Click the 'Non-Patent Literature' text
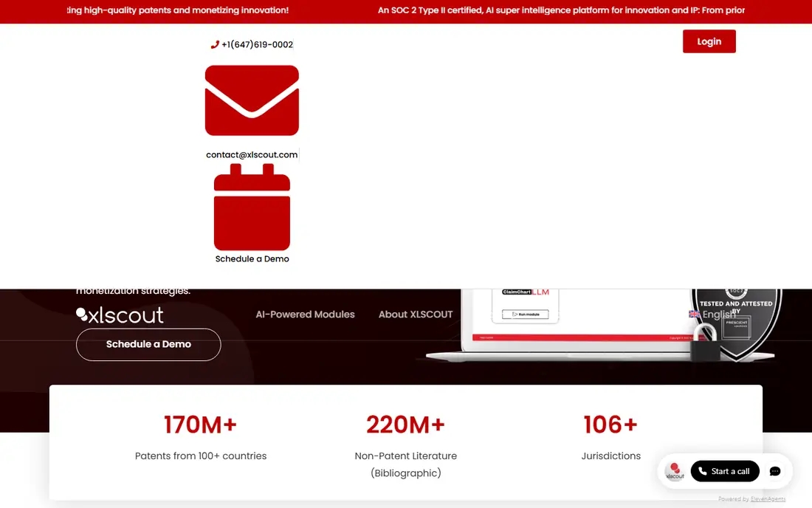Viewport: 812px width, 508px height. tap(405, 456)
